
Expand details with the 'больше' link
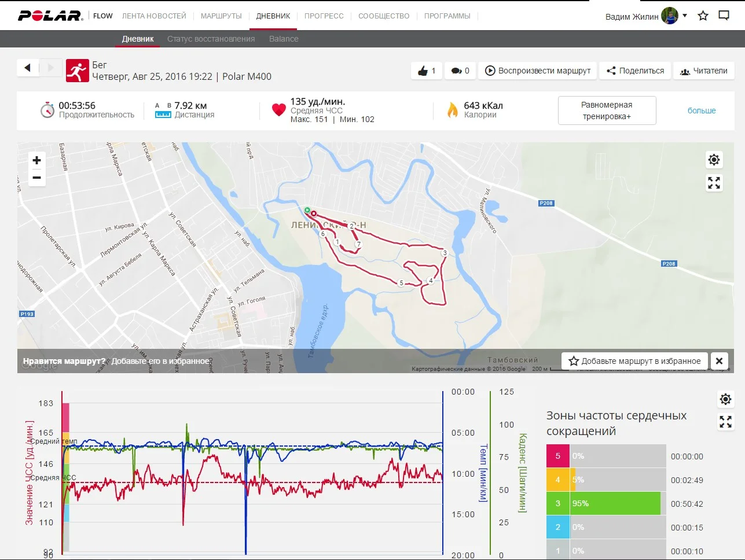pos(701,110)
